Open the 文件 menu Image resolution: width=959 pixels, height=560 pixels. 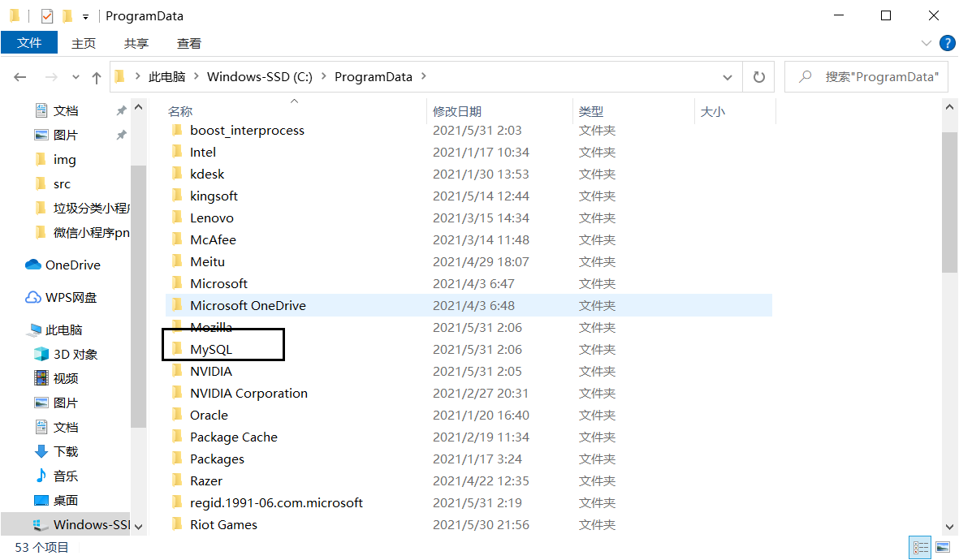pos(29,43)
